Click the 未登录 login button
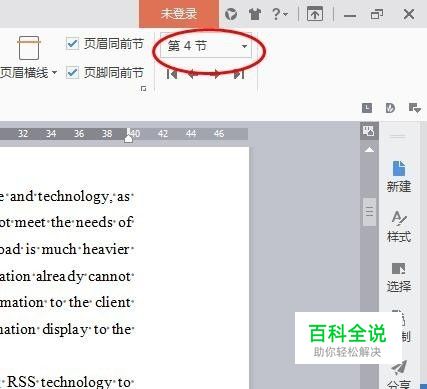Screen dimensions: 427x389 pyautogui.click(x=179, y=14)
